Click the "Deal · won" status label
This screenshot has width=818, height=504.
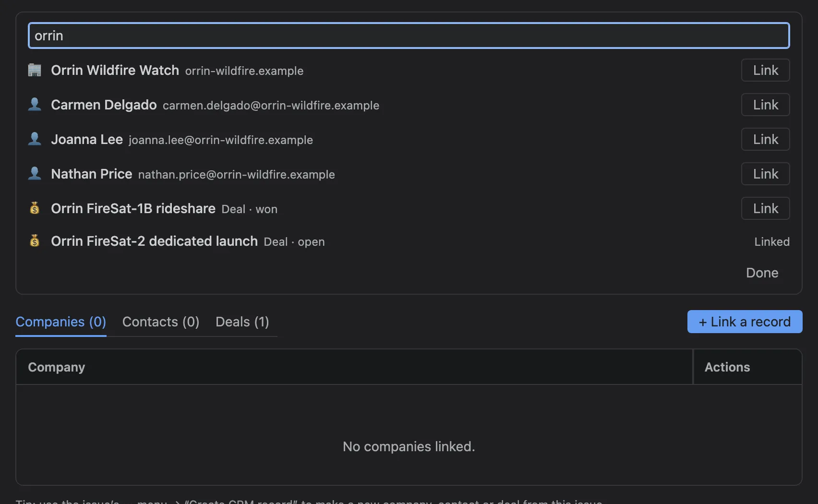click(x=250, y=209)
